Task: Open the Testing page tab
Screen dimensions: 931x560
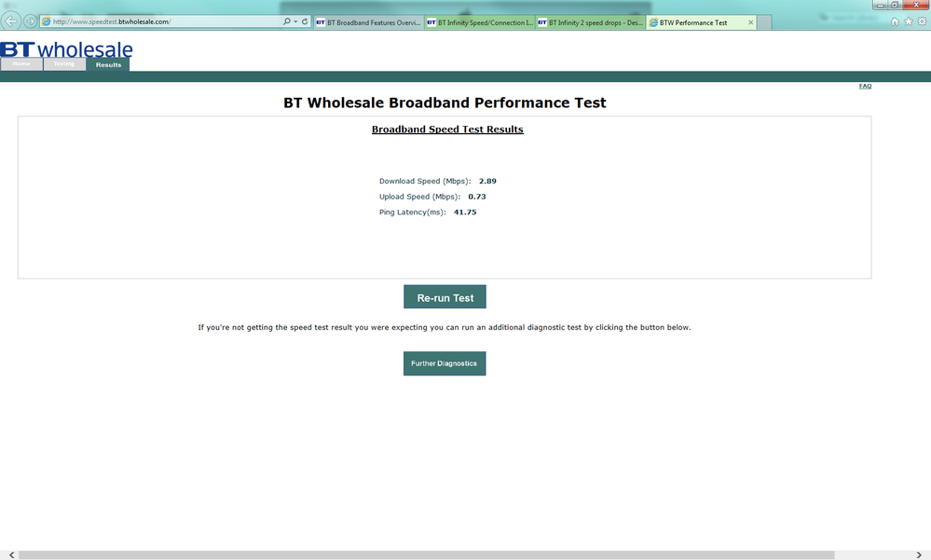Action: (64, 64)
